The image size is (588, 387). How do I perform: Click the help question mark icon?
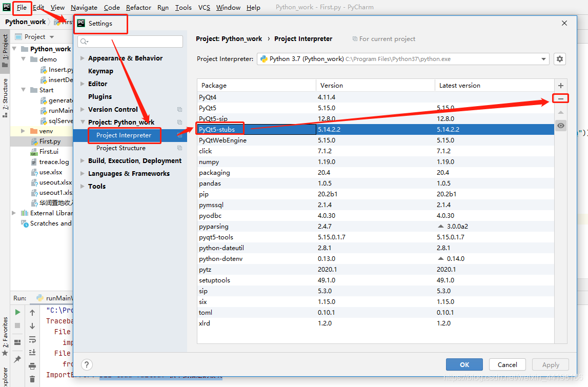tap(87, 364)
